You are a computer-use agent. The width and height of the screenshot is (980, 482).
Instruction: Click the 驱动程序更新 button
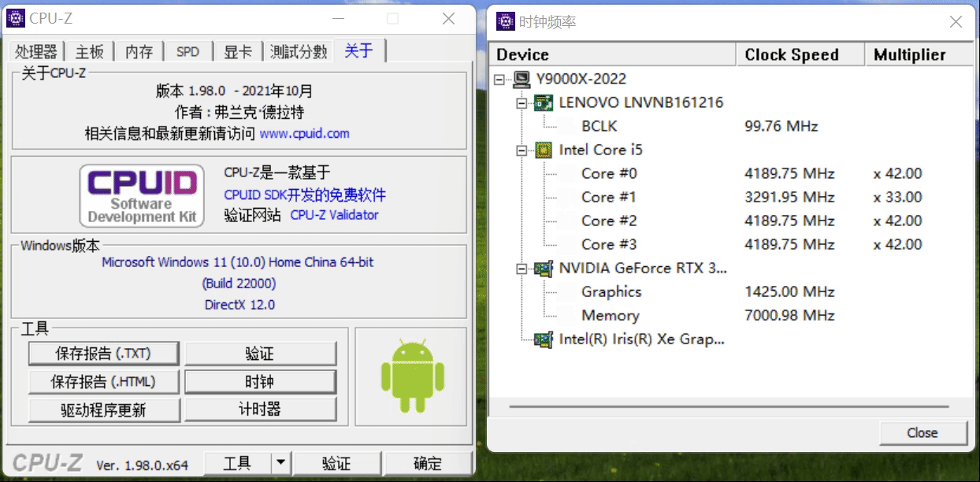tap(103, 410)
